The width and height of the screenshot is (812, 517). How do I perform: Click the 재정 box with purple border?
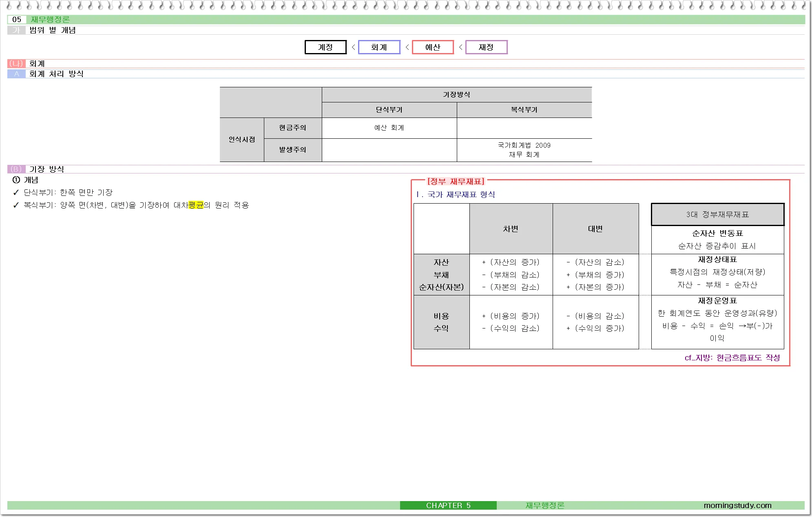[x=486, y=47]
